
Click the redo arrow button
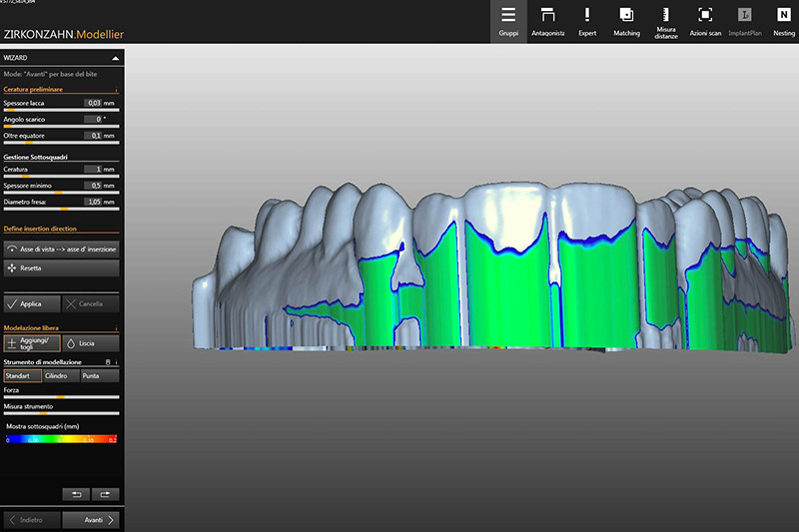(105, 494)
